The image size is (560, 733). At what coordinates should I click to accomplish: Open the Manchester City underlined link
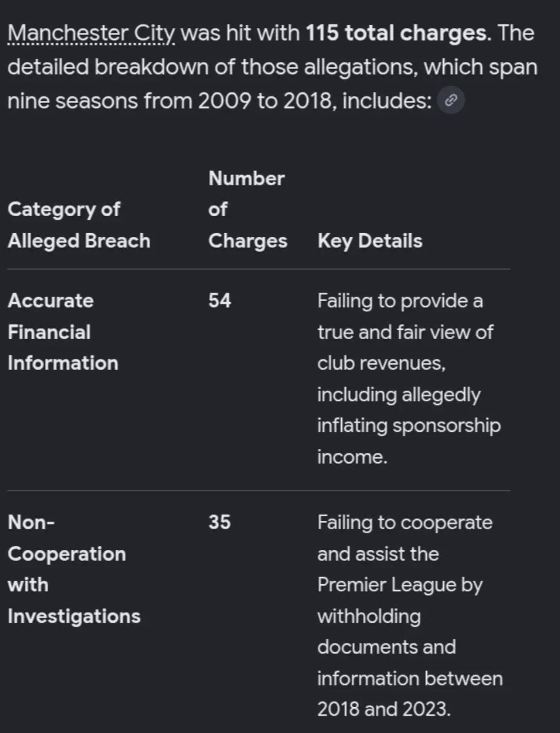pos(91,33)
